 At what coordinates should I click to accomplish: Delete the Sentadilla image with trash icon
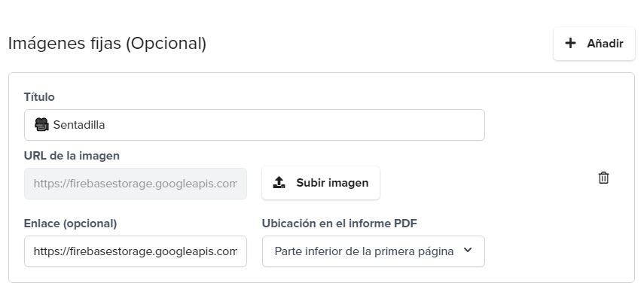point(603,178)
